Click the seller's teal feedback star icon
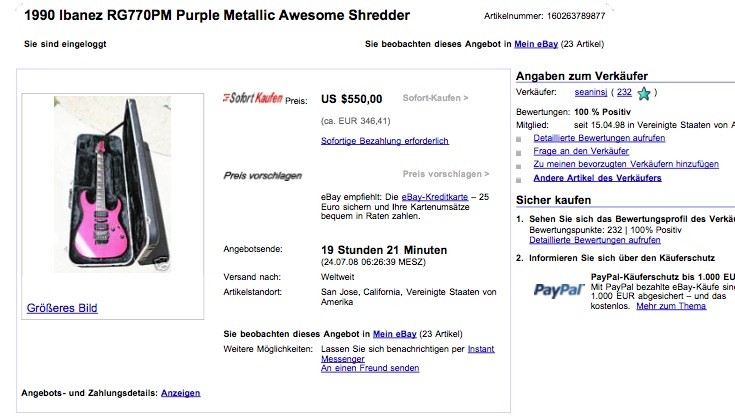This screenshot has height=419, width=735. (644, 94)
